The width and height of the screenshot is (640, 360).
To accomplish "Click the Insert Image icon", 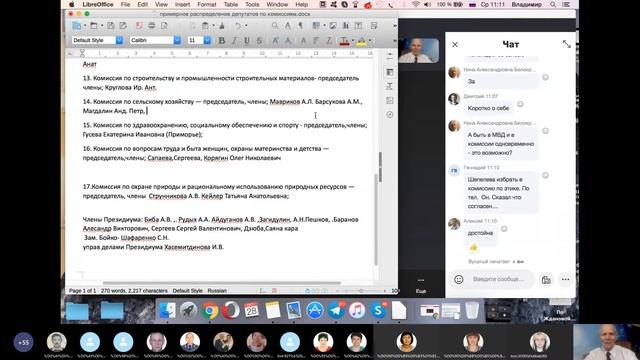I will (x=333, y=26).
